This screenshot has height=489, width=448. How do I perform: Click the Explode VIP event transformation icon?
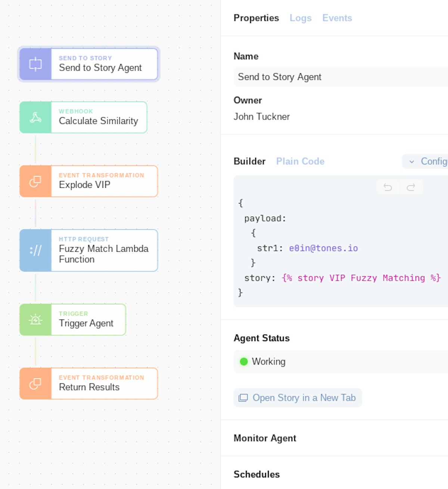(x=35, y=181)
